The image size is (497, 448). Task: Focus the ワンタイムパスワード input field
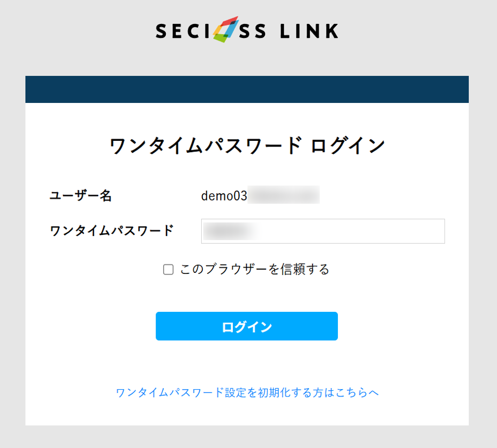323,231
